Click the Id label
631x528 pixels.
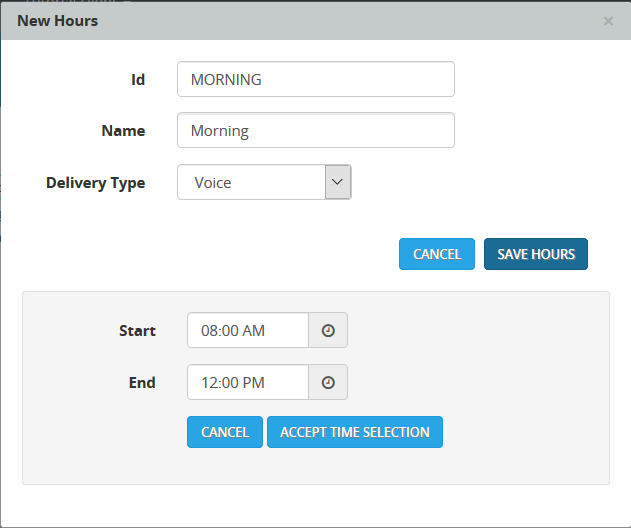pyautogui.click(x=138, y=79)
